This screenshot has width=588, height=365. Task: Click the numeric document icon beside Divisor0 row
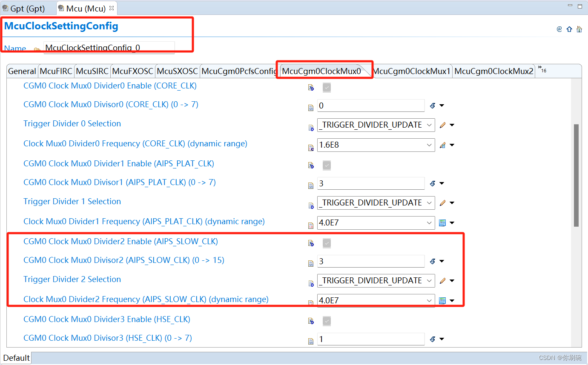[310, 108]
